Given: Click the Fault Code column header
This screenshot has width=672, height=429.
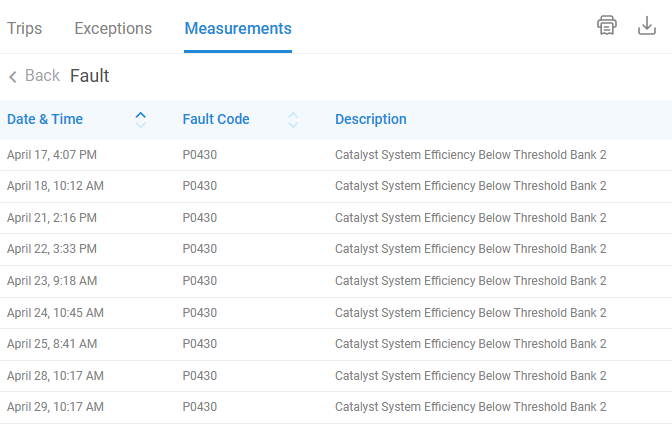Looking at the screenshot, I should [216, 119].
